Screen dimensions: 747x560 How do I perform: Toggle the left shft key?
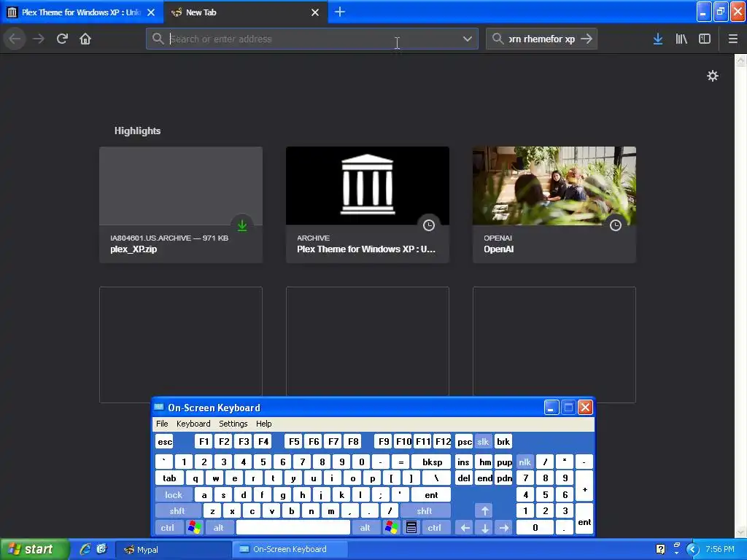(x=177, y=511)
